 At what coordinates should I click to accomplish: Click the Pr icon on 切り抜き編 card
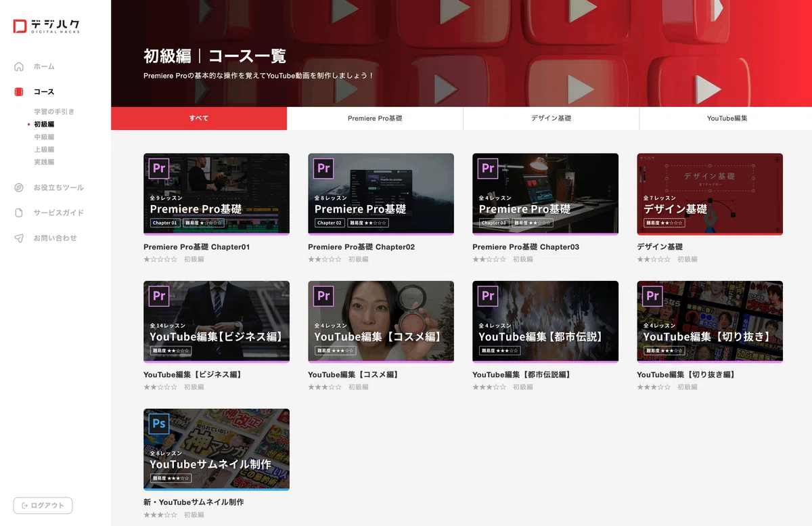[x=652, y=296]
